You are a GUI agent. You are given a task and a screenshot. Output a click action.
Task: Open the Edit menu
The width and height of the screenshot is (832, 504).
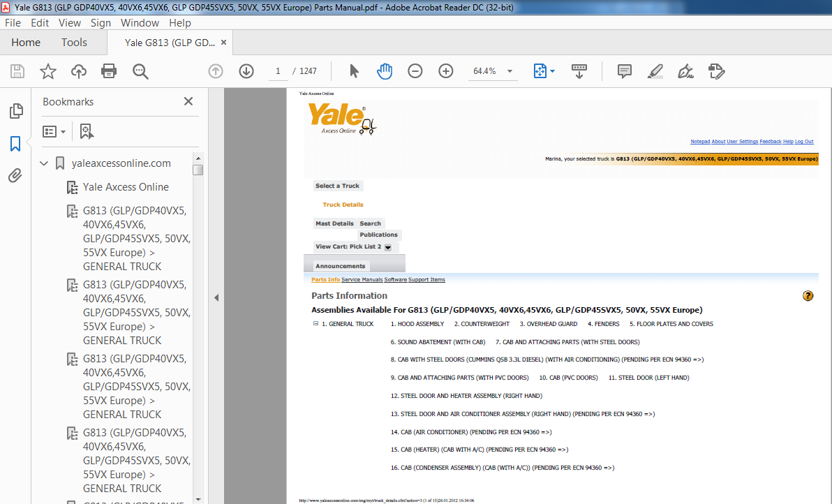coord(40,23)
